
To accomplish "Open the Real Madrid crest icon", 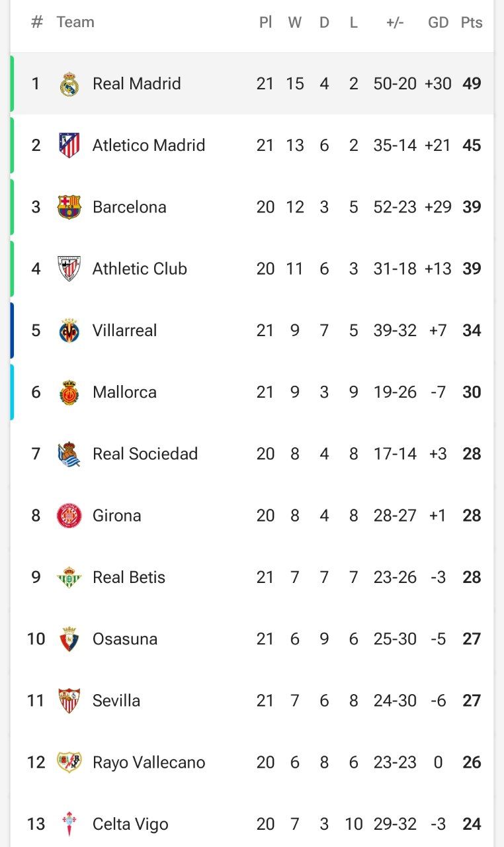I will 69,84.
